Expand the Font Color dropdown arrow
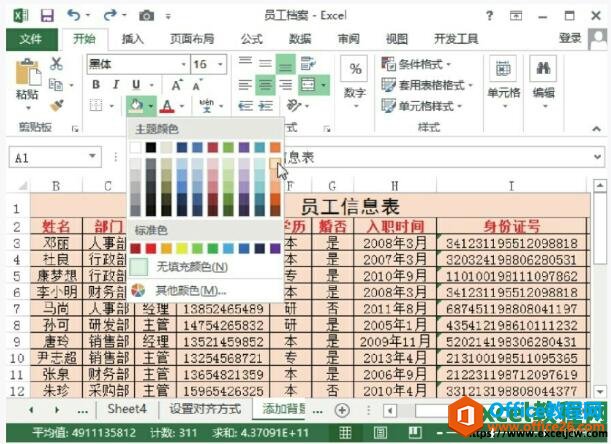Screen dimensions: 611x444 click(x=182, y=106)
